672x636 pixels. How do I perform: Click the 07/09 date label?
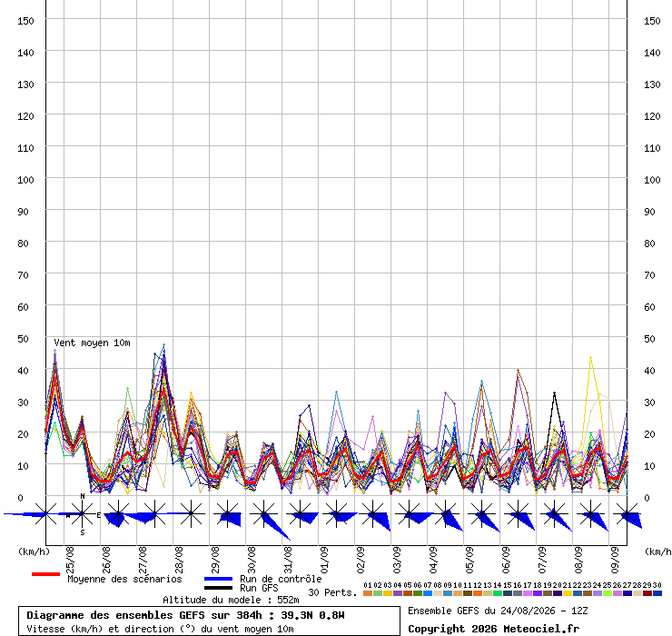coord(542,560)
